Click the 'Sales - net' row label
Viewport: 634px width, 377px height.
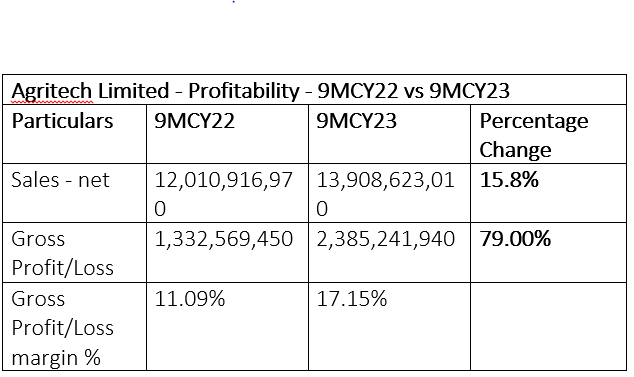coord(74,193)
